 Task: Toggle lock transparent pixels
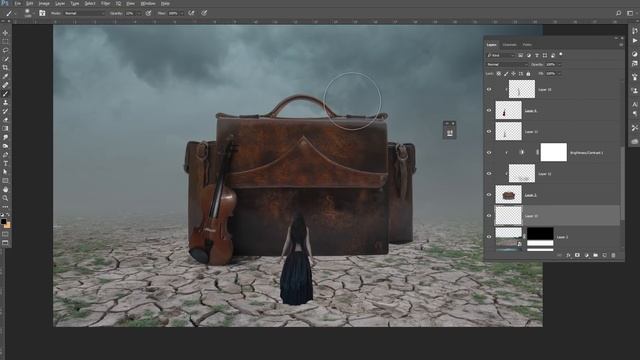499,74
